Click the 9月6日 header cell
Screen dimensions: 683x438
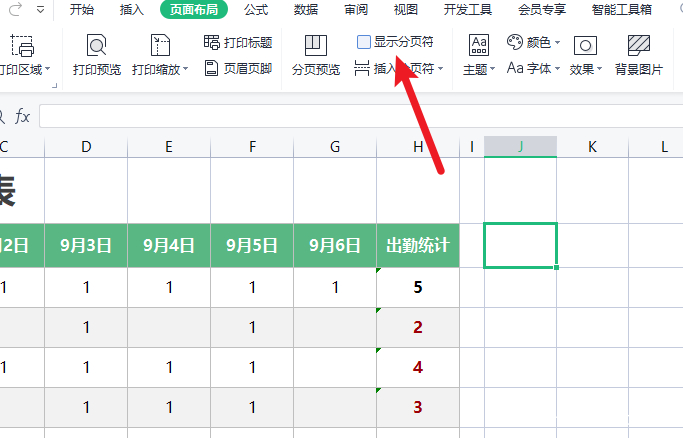point(335,246)
